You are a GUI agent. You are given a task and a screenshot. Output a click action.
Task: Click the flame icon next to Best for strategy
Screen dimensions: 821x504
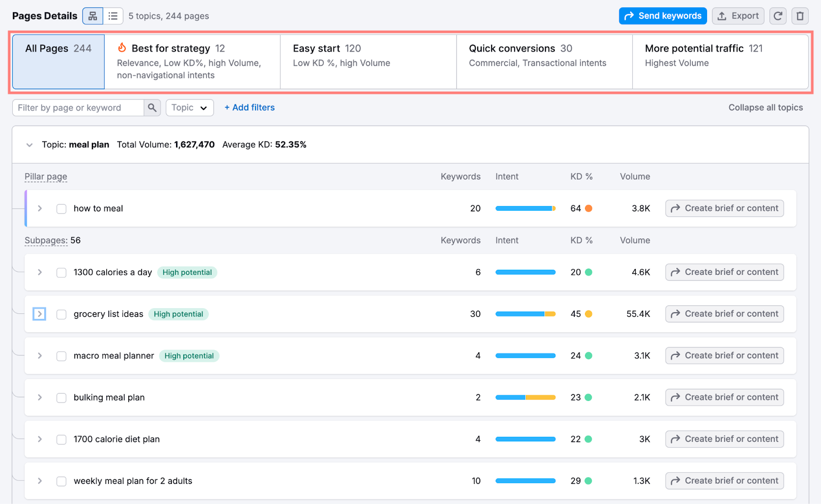(x=122, y=48)
